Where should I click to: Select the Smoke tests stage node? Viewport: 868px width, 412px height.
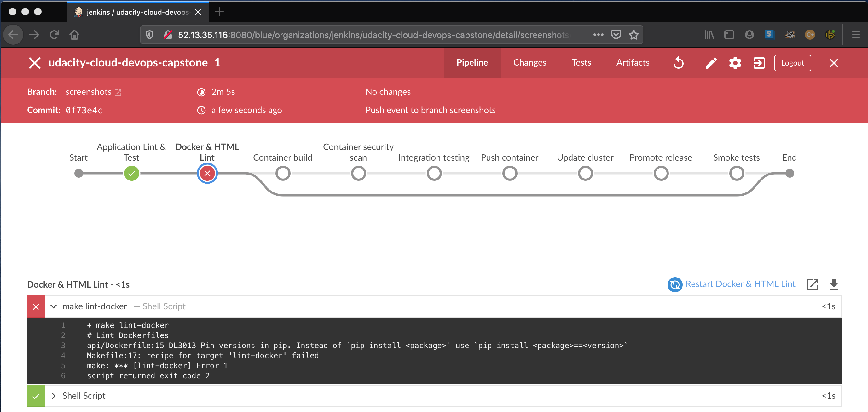click(x=737, y=174)
